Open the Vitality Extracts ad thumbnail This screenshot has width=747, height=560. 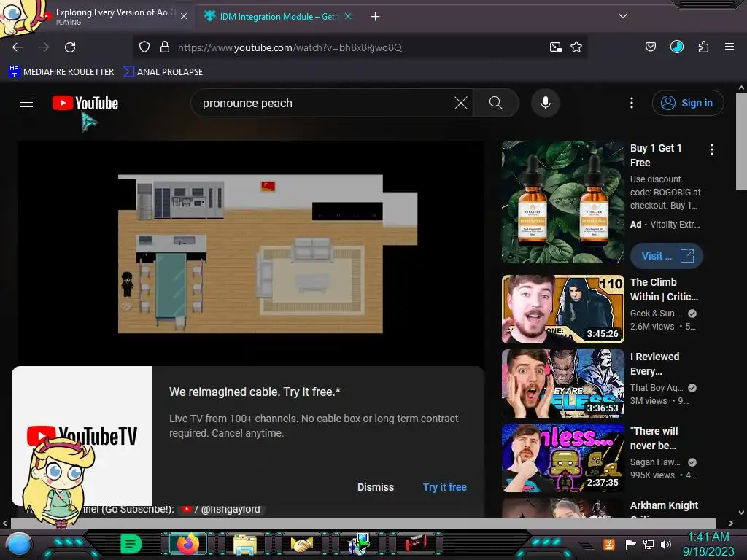tap(562, 202)
